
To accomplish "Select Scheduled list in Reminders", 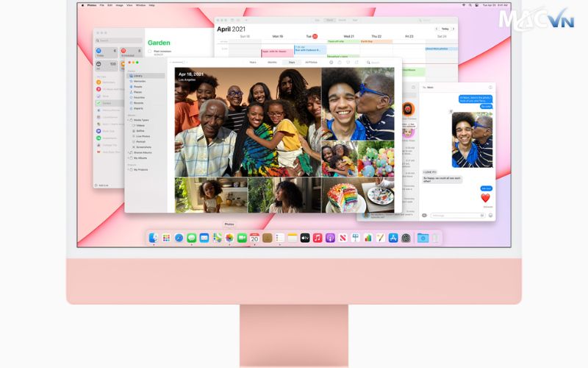I will pyautogui.click(x=131, y=52).
